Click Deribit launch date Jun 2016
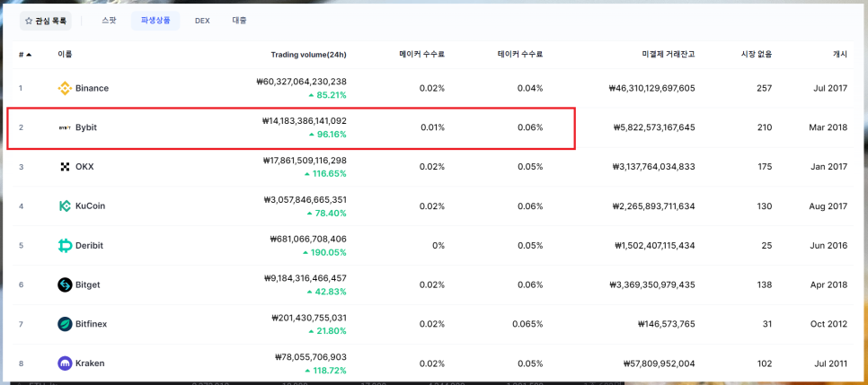The height and width of the screenshot is (385, 868). click(x=828, y=245)
